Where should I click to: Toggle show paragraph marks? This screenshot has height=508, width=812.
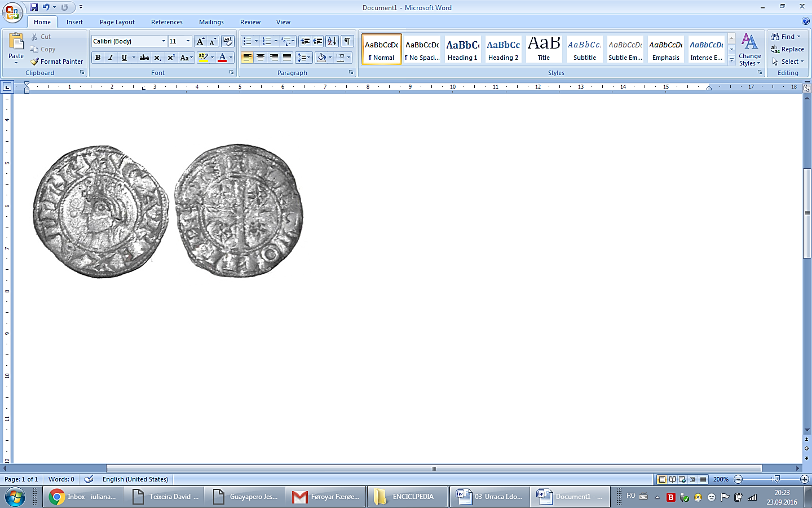tap(347, 41)
